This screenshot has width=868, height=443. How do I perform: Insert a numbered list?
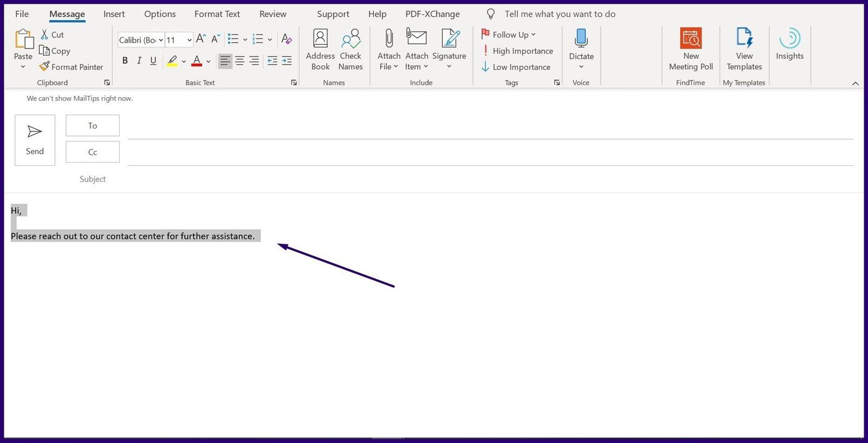(x=258, y=39)
